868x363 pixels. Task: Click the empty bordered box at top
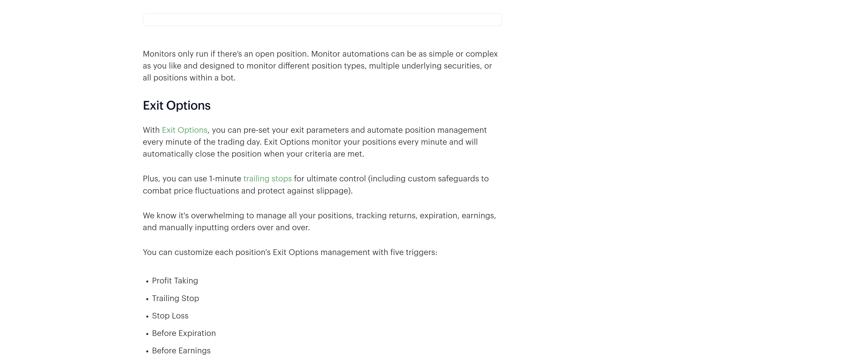tap(322, 20)
